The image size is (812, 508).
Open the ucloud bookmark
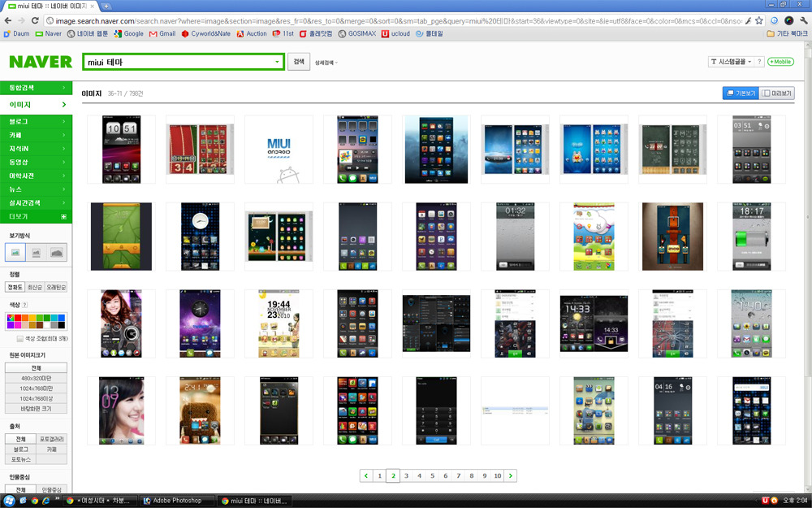pyautogui.click(x=395, y=33)
